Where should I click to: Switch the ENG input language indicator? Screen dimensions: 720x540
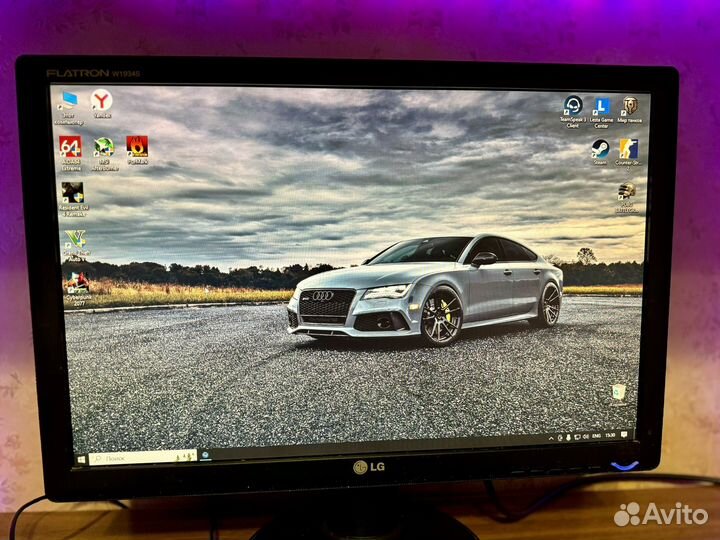(596, 436)
